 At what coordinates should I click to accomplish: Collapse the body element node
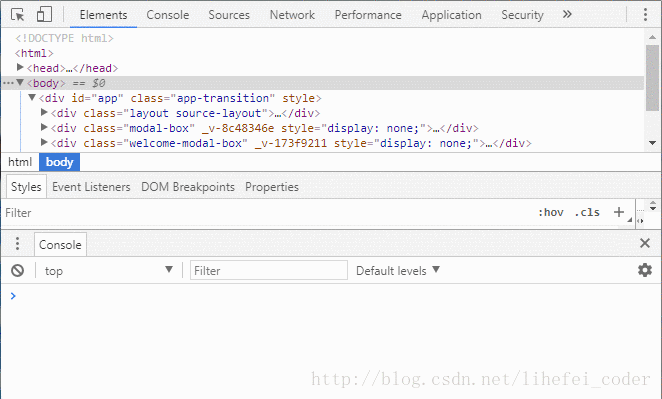pos(19,82)
